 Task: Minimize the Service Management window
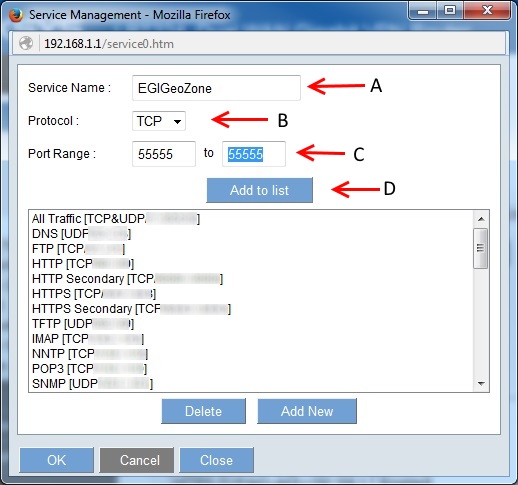pos(423,11)
